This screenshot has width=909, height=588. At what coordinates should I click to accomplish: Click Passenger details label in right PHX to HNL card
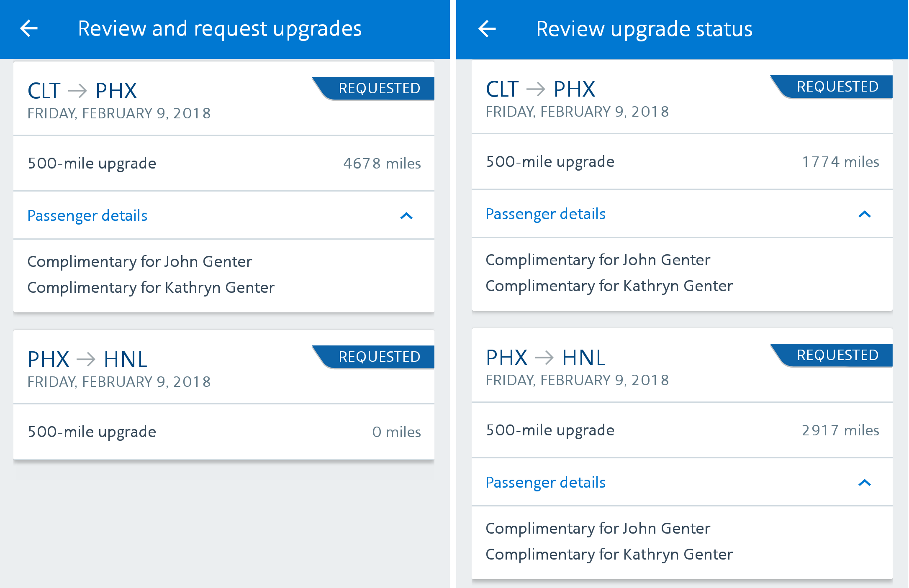tap(546, 483)
